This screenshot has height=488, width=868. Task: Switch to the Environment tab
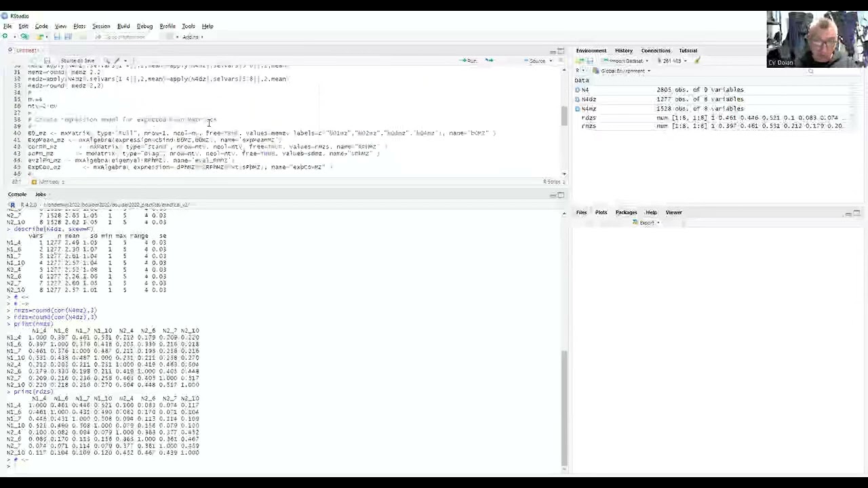click(591, 50)
